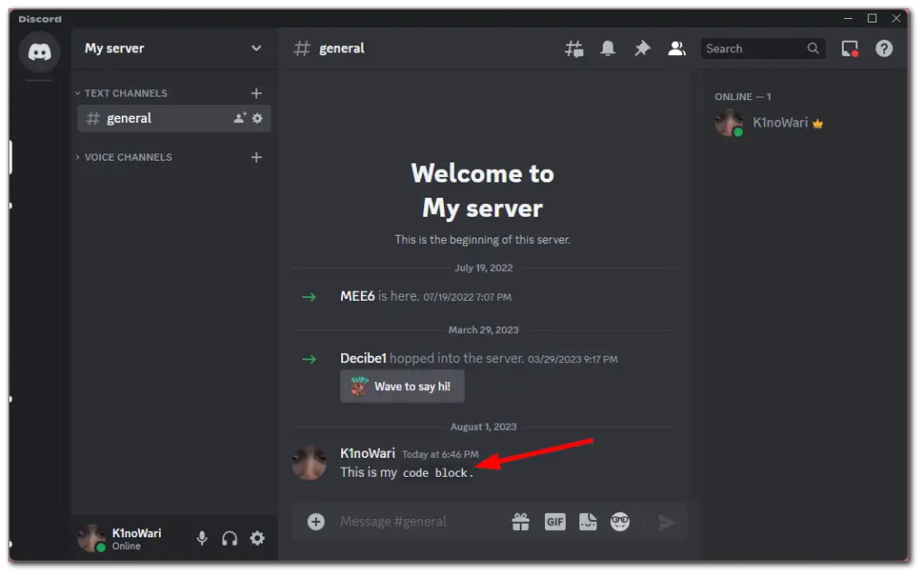This screenshot has width=924, height=577.
Task: Select the general channel
Action: [129, 118]
